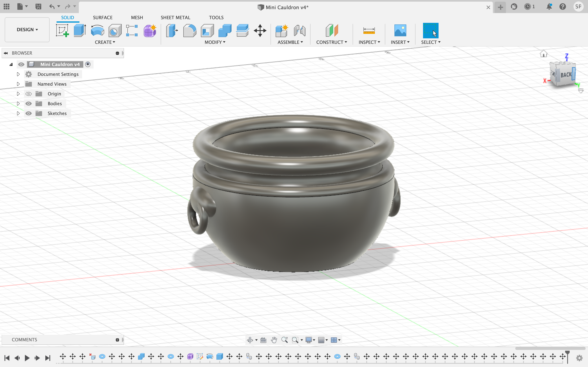Go to Home view on the view cube
This screenshot has height=367, width=588.
point(543,54)
